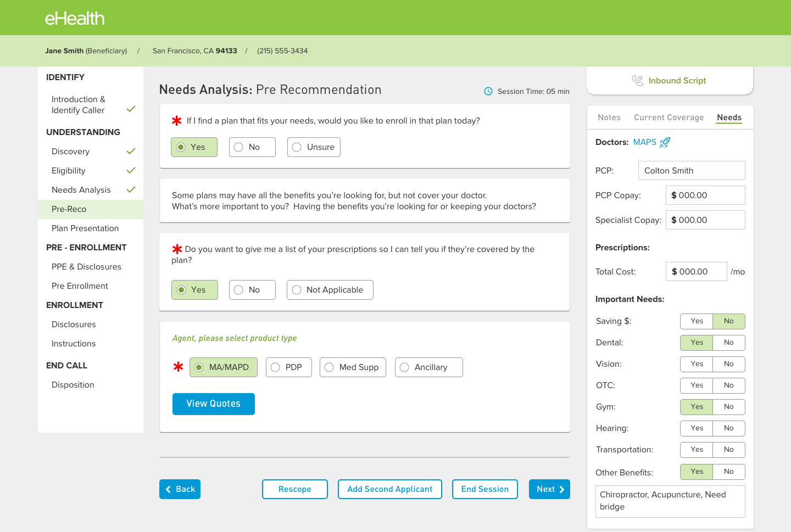Set Other Benefits to Yes
The height and width of the screenshot is (532, 791).
click(x=697, y=472)
